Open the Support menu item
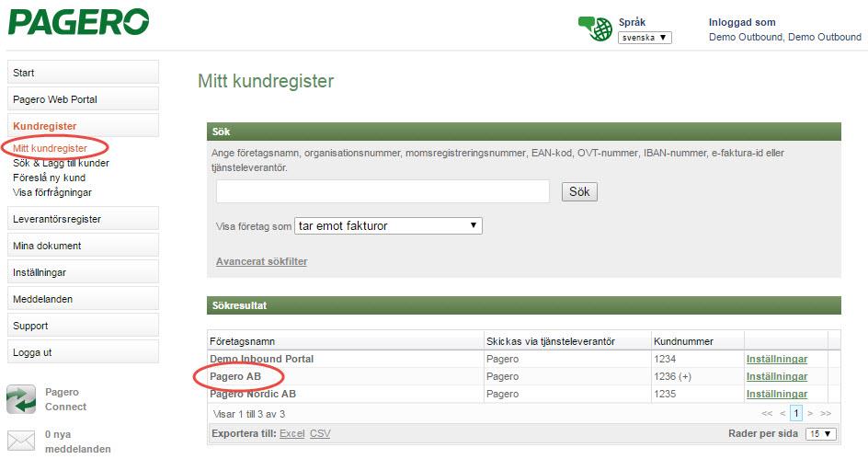 tap(83, 326)
